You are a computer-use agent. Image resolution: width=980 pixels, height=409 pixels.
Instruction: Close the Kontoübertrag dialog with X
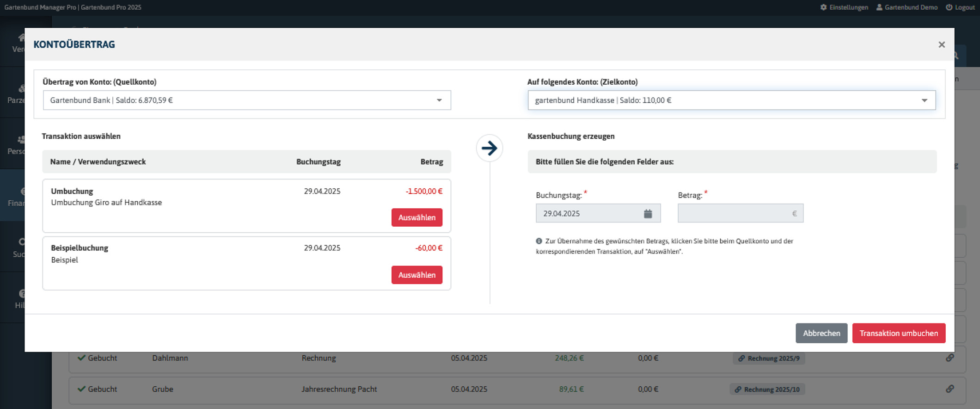pyautogui.click(x=941, y=44)
